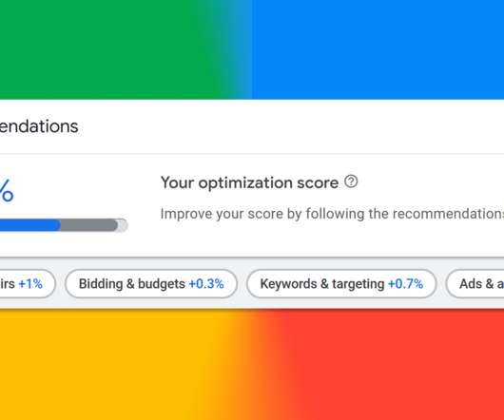Click the light gray tip of score bar

(123, 225)
